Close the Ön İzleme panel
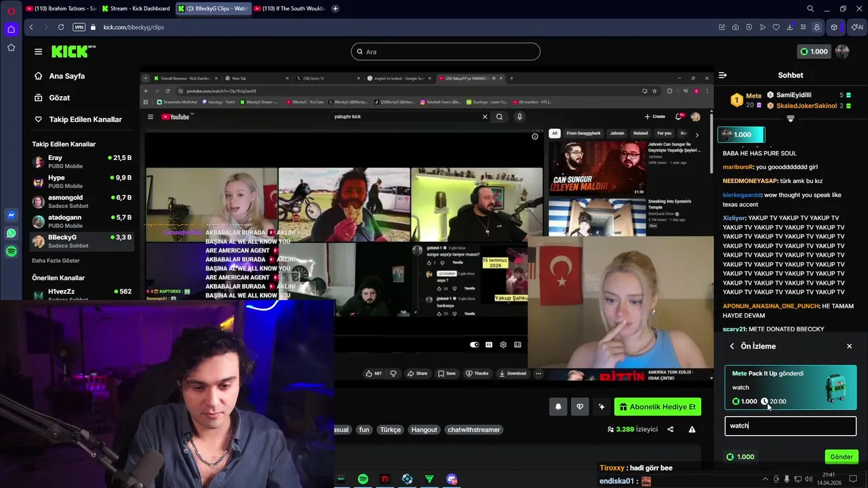The height and width of the screenshot is (488, 868). pyautogui.click(x=849, y=346)
